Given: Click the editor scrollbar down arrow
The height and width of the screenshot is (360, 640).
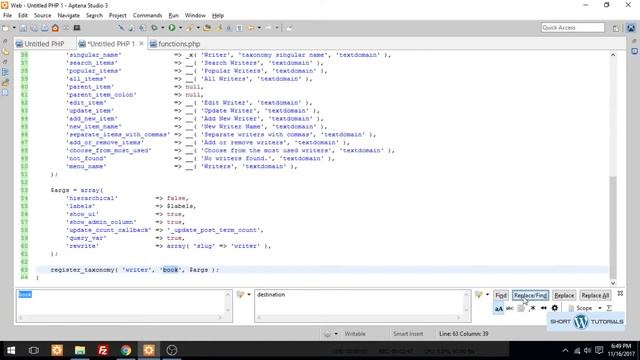Looking at the screenshot, I should point(613,283).
